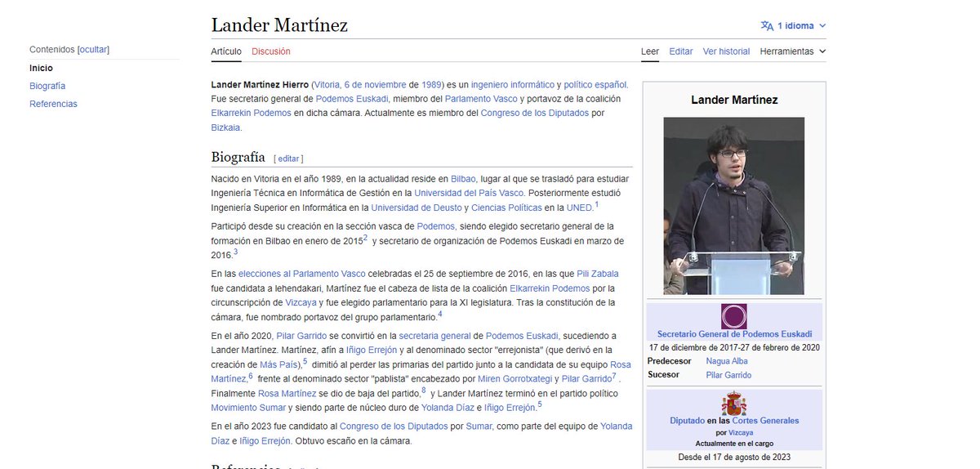Open the Más País link
Viewport: 980px width, 469px height.
point(278,364)
